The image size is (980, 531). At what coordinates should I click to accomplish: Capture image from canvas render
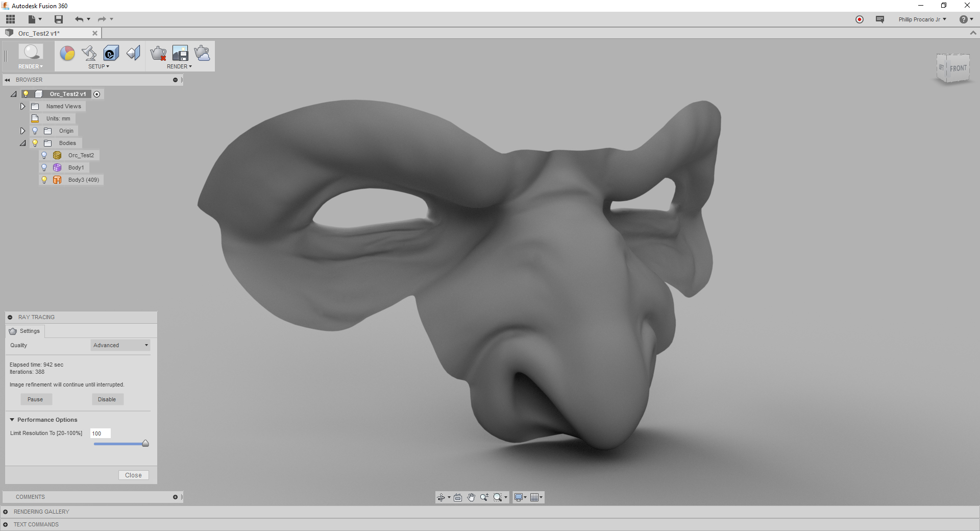click(x=180, y=53)
